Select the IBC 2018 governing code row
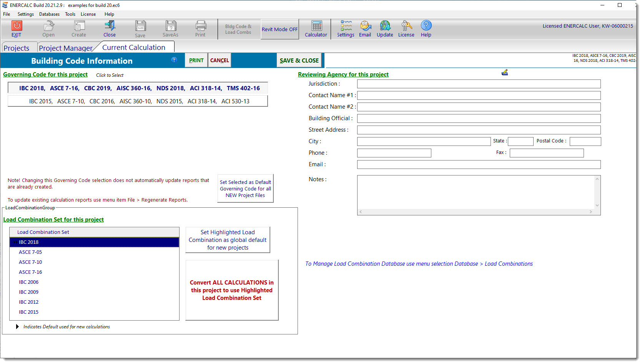This screenshot has height=364, width=642. coord(138,88)
